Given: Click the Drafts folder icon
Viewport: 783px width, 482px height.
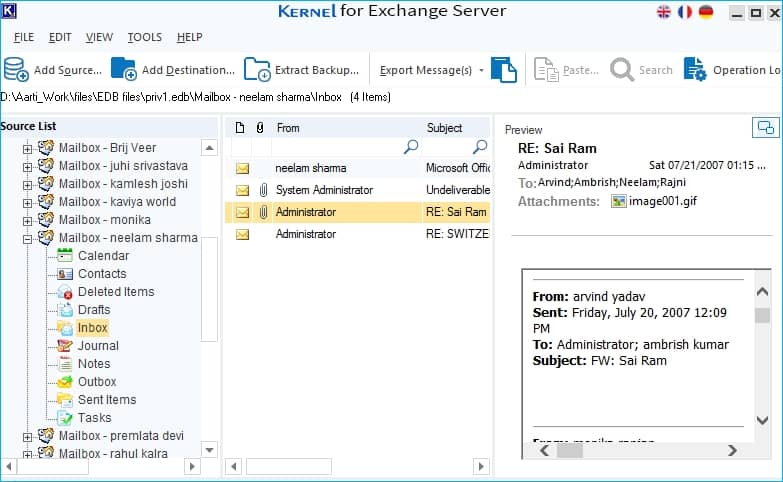Looking at the screenshot, I should [x=65, y=310].
